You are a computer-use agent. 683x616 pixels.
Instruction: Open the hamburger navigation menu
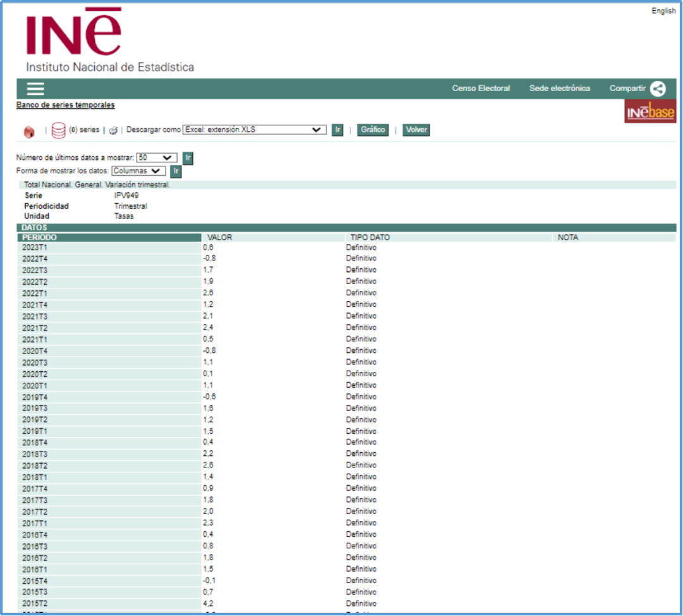35,89
